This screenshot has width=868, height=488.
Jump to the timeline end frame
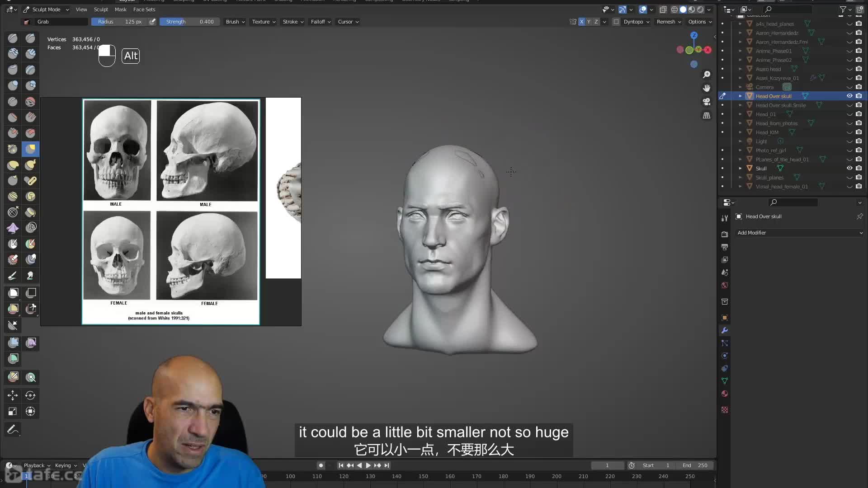click(387, 465)
